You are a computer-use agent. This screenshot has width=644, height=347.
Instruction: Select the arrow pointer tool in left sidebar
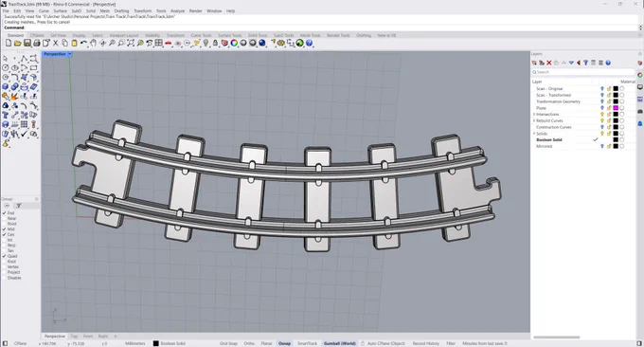(6, 59)
